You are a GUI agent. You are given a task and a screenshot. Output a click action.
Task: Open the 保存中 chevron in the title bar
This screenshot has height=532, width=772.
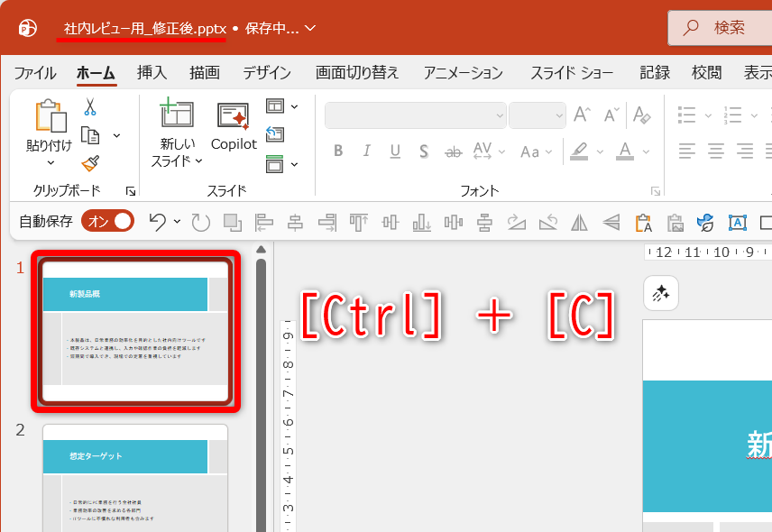(308, 28)
